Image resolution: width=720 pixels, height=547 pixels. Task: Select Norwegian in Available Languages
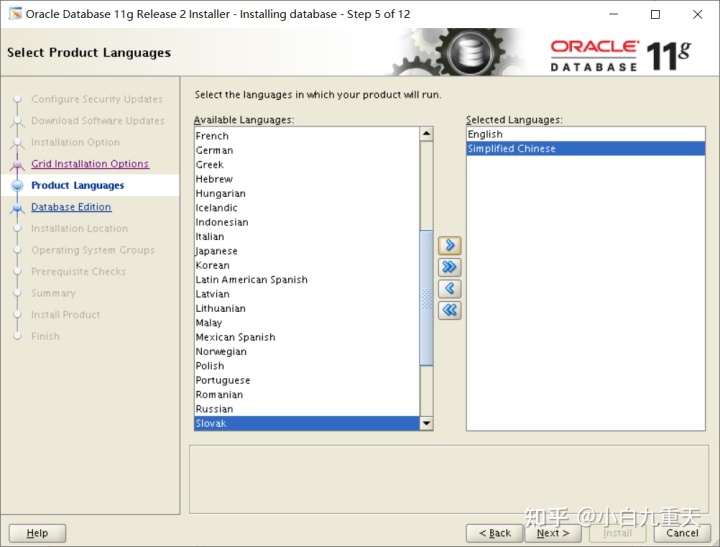point(307,351)
